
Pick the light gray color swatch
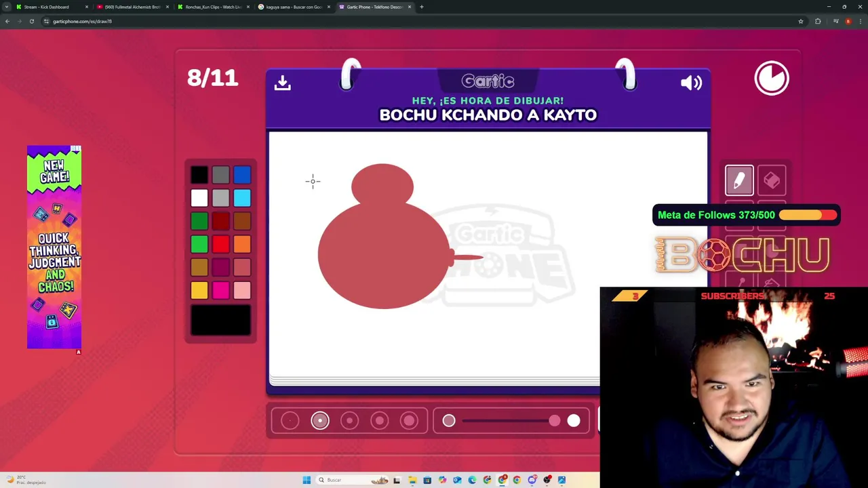coord(220,198)
